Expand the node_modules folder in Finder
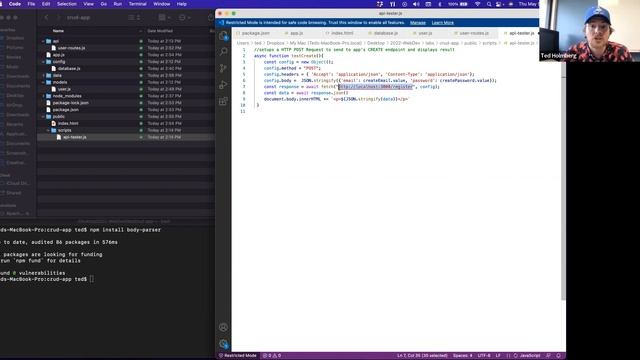Screen dimensions: 640x360 43,96
